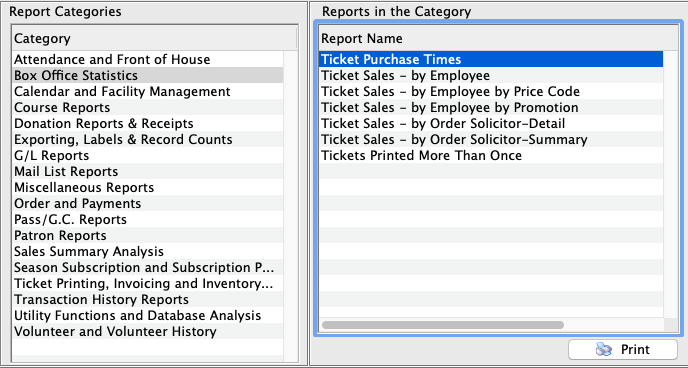Choose Ticket Sales by Employee by Price Code
This screenshot has width=688, height=368.
tap(491, 91)
